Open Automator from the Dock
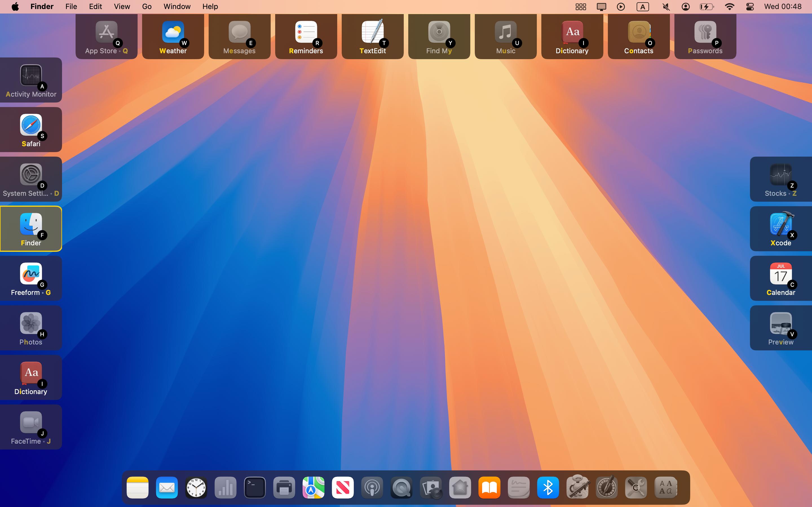The image size is (812, 507). pyautogui.click(x=577, y=487)
